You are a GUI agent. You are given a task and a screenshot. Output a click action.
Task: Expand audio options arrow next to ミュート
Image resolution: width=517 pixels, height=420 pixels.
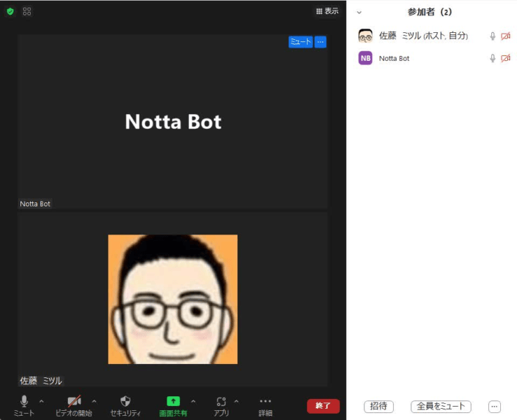pyautogui.click(x=41, y=402)
